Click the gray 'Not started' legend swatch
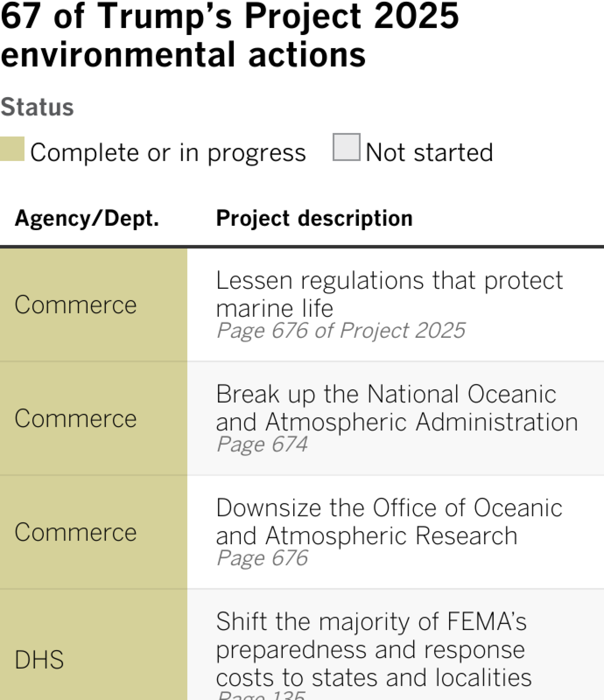 click(346, 147)
